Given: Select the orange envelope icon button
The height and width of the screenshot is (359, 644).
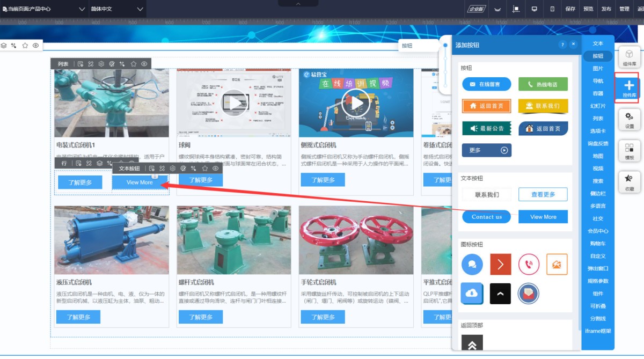Looking at the screenshot, I should 557,265.
